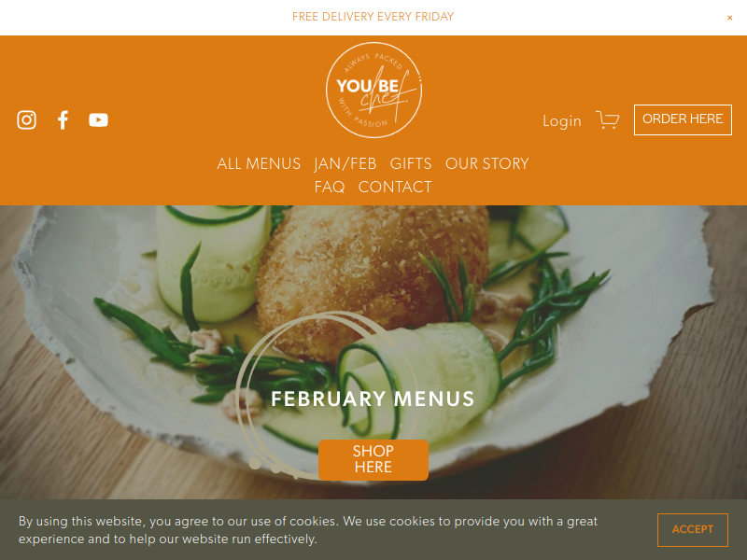The image size is (747, 560).
Task: Navigate to the Contact page
Action: 395,188
